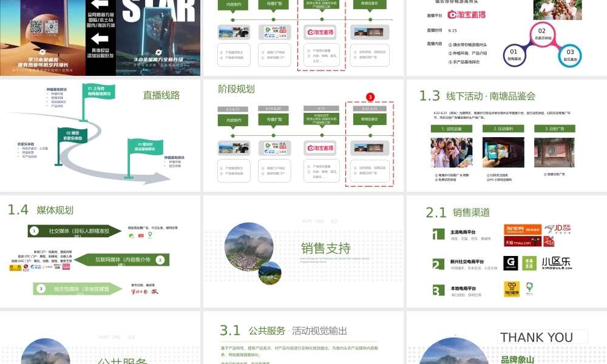The height and width of the screenshot is (364, 607).
Task: Select the green flag labeled 01 上马巷
Action: click(x=100, y=92)
